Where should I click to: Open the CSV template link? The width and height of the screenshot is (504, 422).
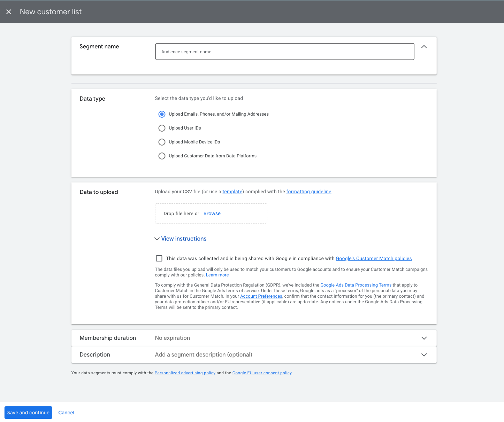pos(232,192)
